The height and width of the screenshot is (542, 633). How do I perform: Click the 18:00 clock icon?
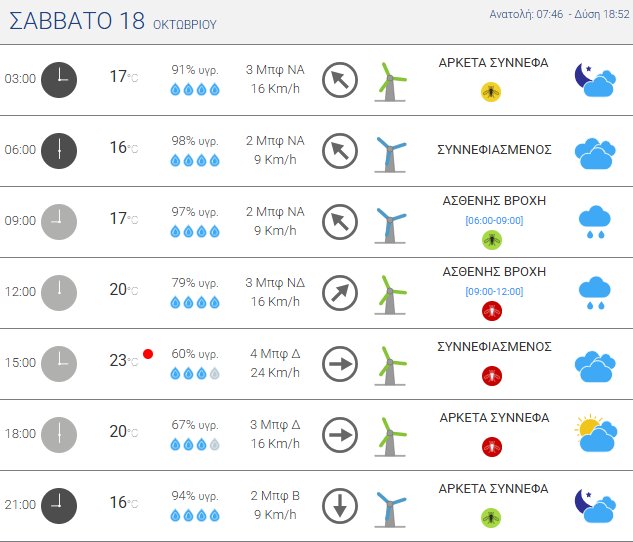click(x=59, y=434)
